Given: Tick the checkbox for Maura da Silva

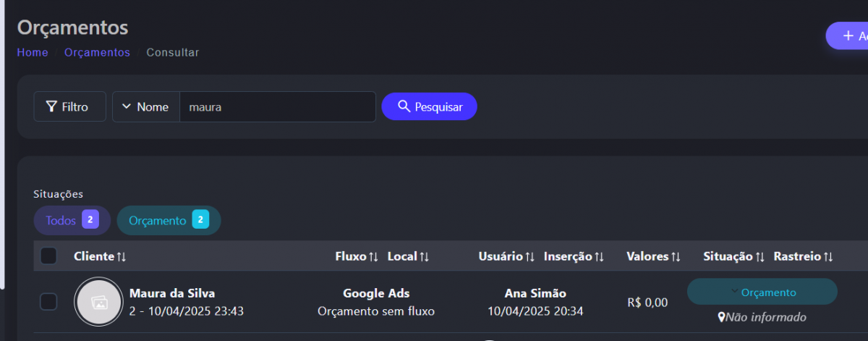Looking at the screenshot, I should 48,302.
